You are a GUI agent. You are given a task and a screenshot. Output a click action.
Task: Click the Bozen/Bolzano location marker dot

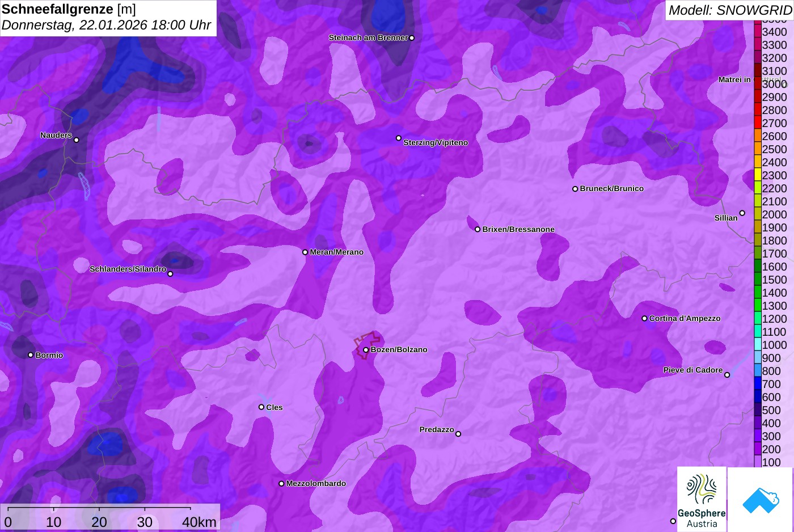click(x=366, y=350)
